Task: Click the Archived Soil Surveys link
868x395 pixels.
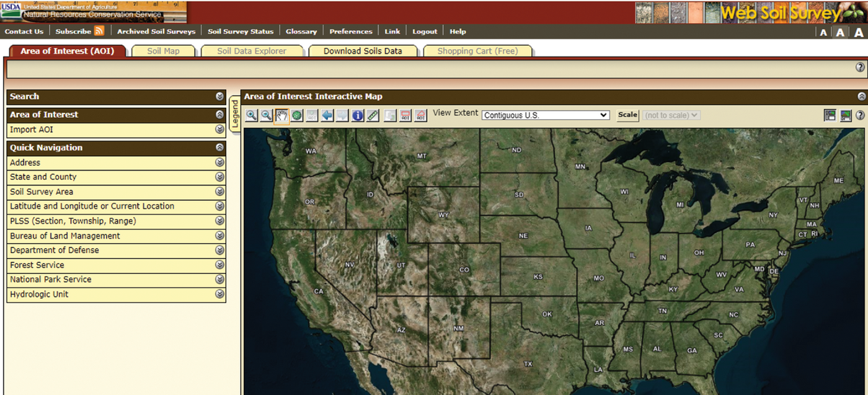Action: pyautogui.click(x=156, y=31)
